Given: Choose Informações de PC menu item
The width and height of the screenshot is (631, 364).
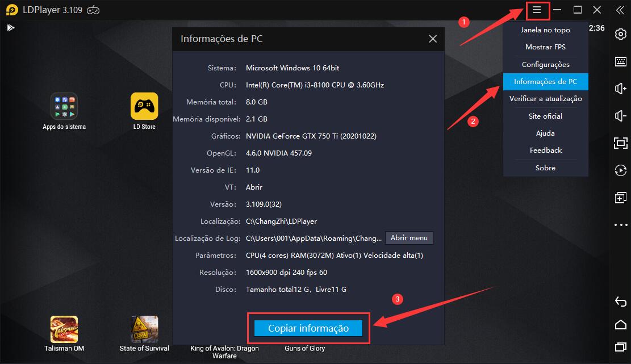Looking at the screenshot, I should (x=545, y=82).
